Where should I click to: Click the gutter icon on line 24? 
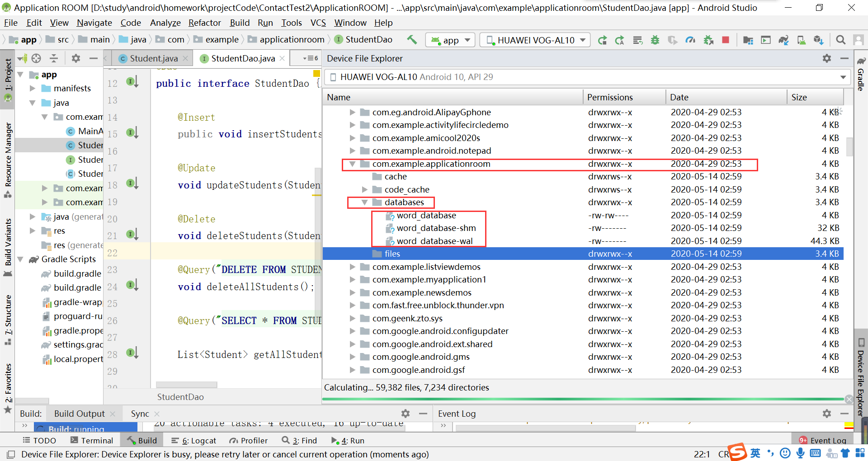[132, 285]
